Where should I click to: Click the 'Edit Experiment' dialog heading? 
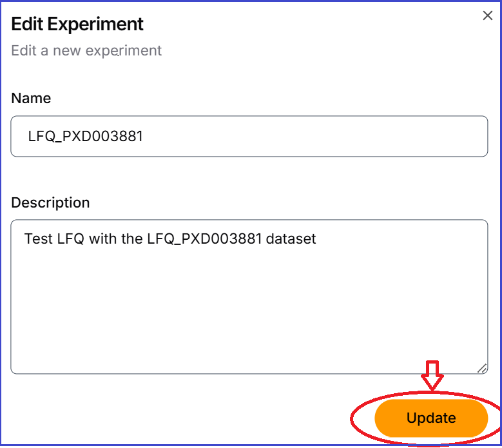pos(77,24)
